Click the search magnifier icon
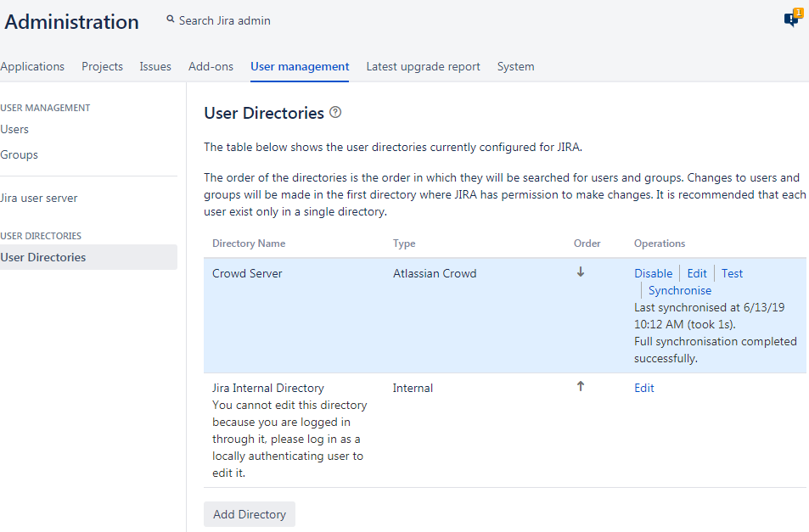 point(171,20)
